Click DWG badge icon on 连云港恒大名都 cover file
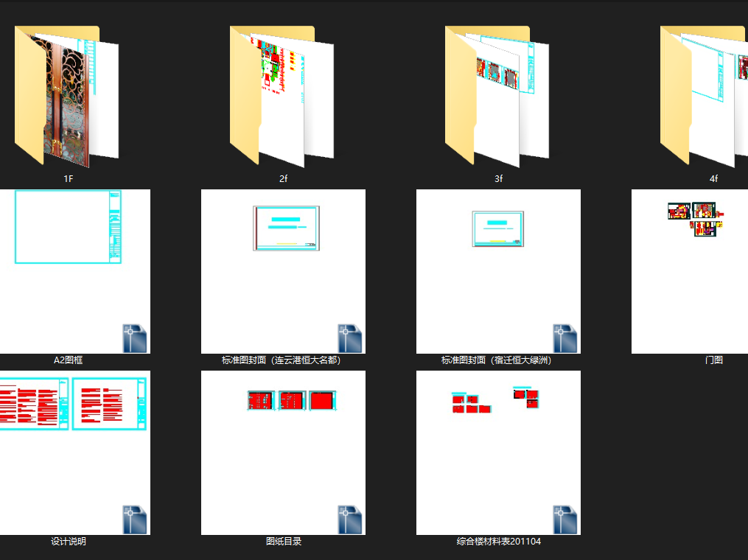Viewport: 748px width, 560px height. point(349,338)
